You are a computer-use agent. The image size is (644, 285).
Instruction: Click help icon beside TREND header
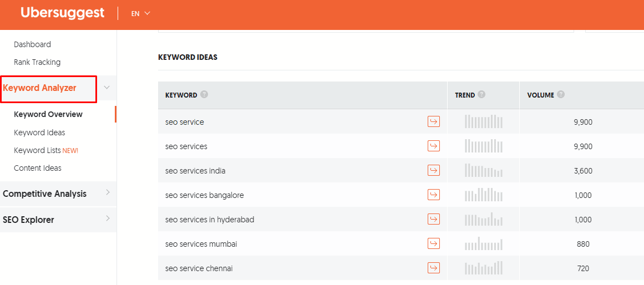tap(482, 94)
